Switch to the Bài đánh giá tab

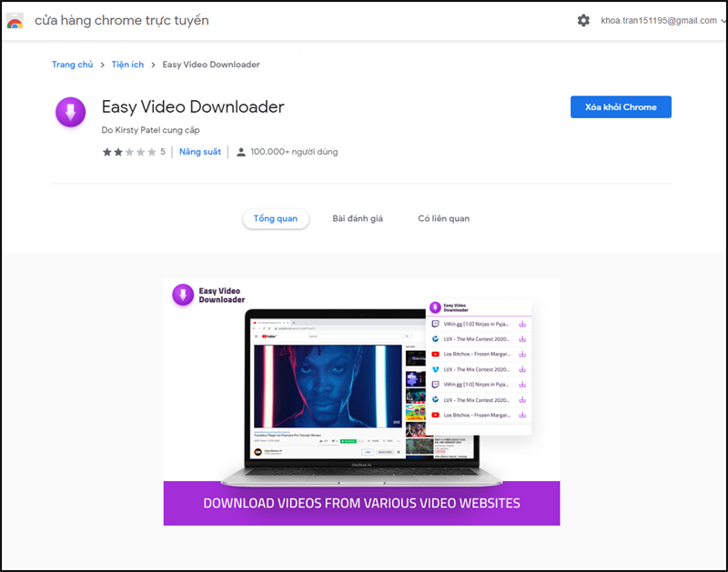click(x=358, y=218)
